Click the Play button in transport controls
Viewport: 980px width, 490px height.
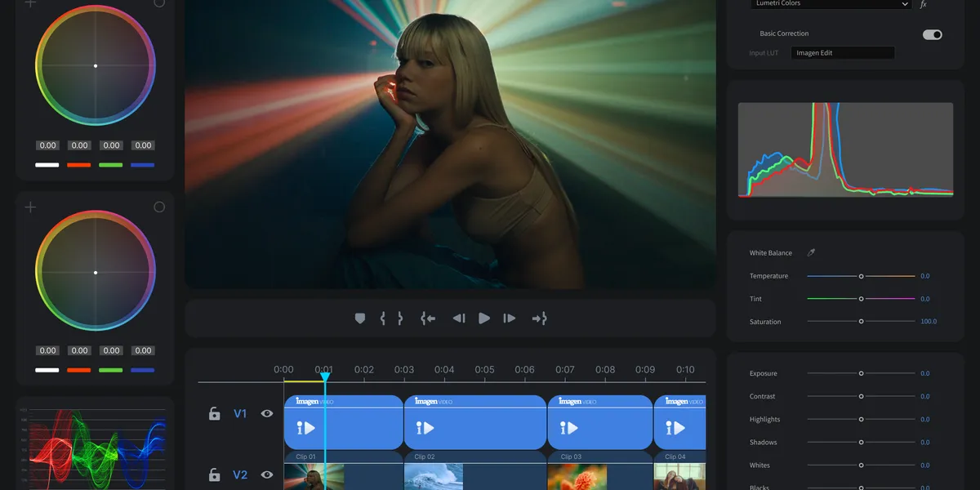(x=484, y=318)
